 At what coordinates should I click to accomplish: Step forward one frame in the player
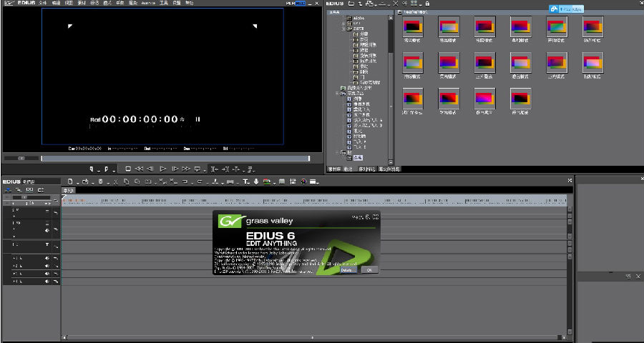(x=175, y=169)
